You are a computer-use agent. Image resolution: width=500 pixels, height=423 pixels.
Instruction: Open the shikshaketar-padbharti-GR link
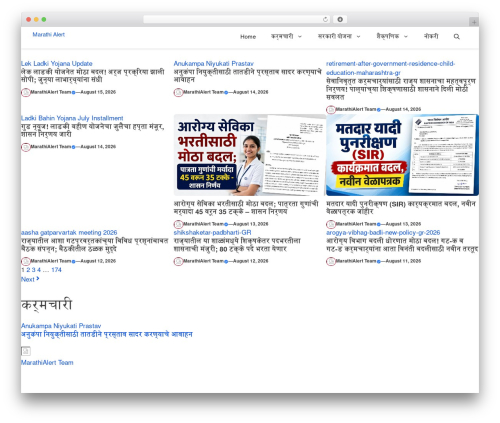tap(212, 233)
